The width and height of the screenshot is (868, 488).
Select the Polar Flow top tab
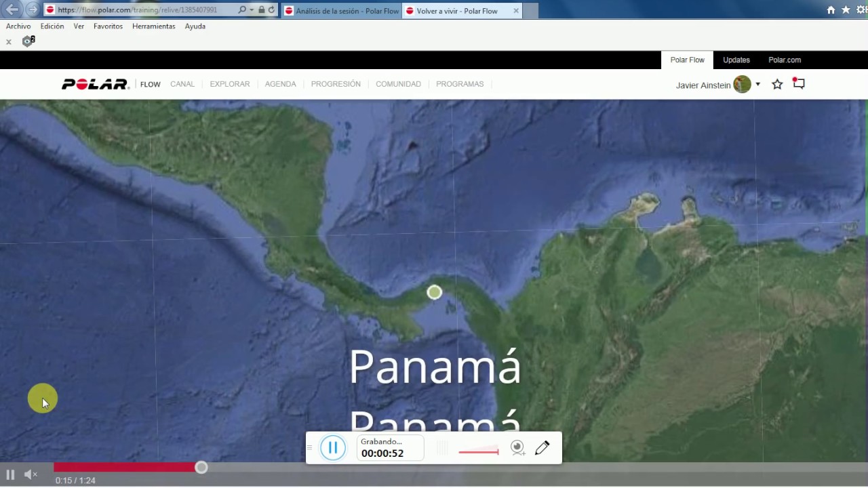pos(688,60)
